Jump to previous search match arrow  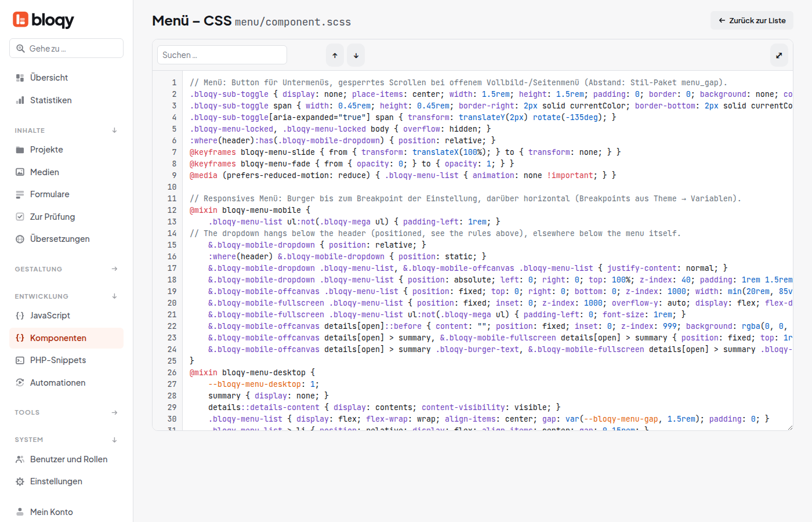click(x=335, y=55)
